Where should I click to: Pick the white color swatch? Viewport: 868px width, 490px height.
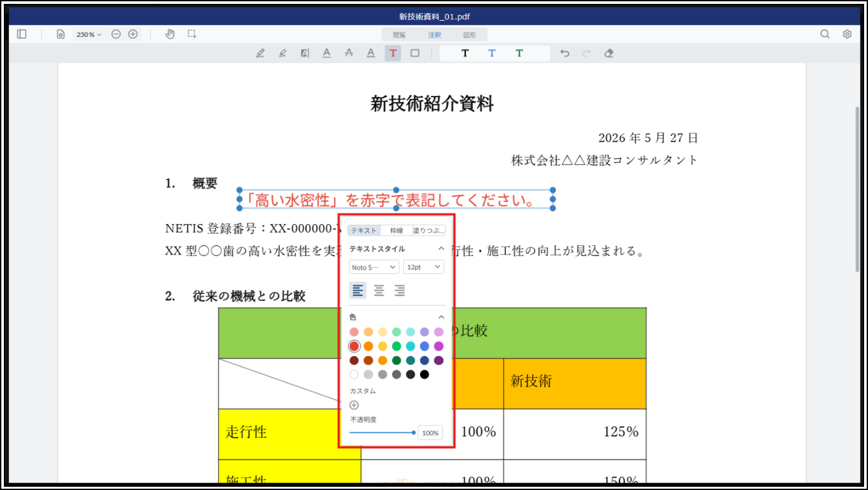[354, 374]
